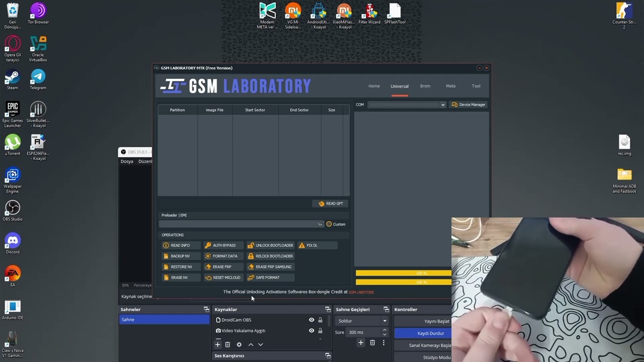Open Device Manager in GSM Laboratory
The height and width of the screenshot is (362, 644).
click(468, 105)
